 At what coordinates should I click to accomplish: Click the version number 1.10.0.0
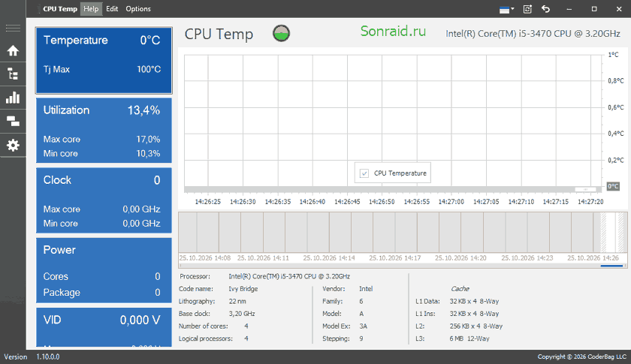pyautogui.click(x=48, y=356)
